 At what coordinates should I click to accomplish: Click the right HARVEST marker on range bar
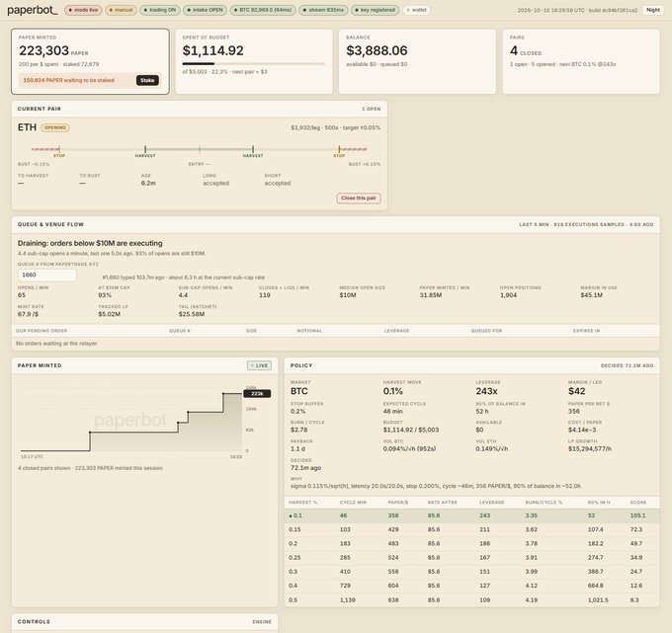tap(253, 151)
